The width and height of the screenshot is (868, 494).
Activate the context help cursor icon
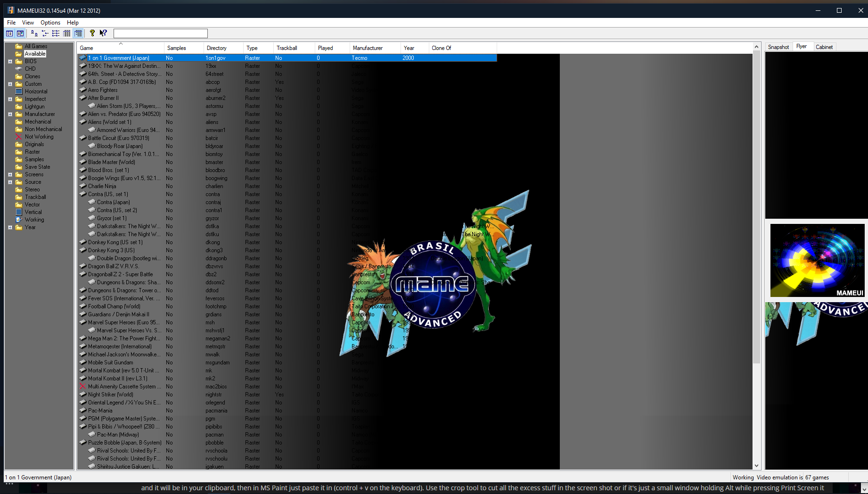pos(103,33)
